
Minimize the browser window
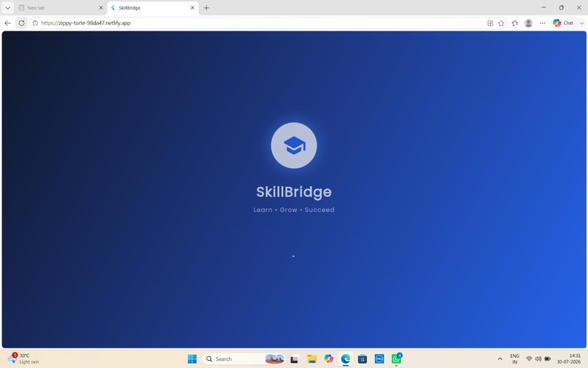543,7
